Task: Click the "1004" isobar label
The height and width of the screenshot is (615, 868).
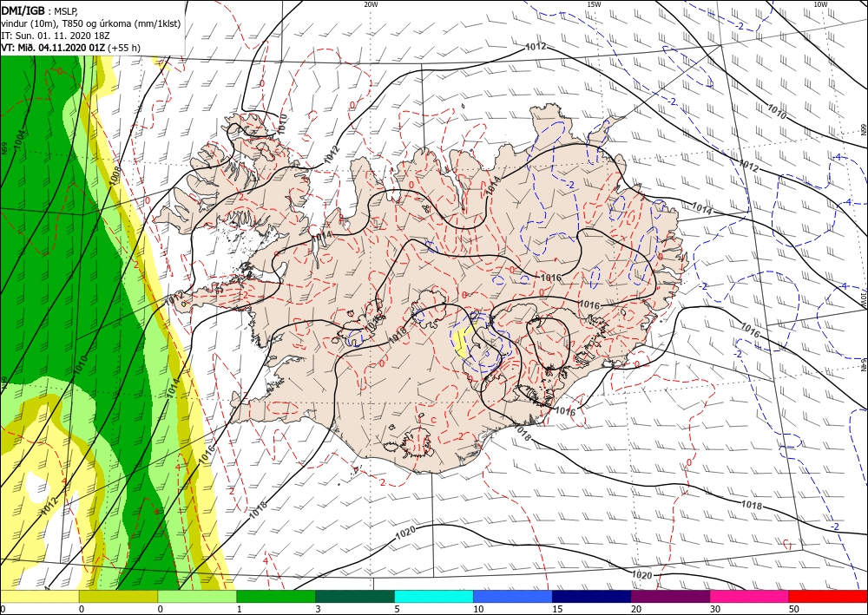Action: pyautogui.click(x=19, y=140)
